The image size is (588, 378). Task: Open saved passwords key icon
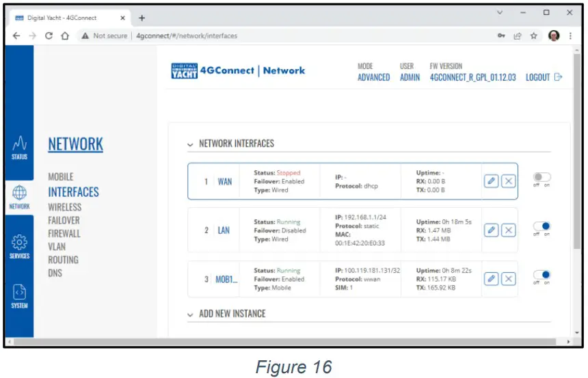point(501,36)
